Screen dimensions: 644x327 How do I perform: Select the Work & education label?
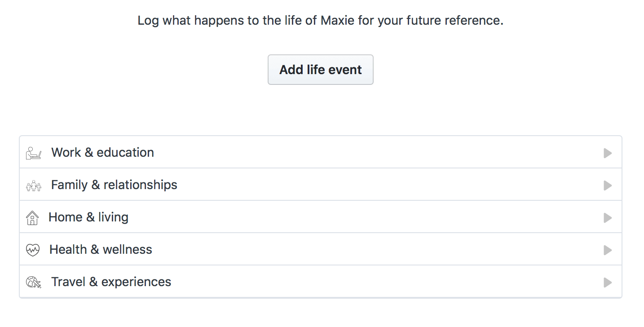tap(102, 153)
